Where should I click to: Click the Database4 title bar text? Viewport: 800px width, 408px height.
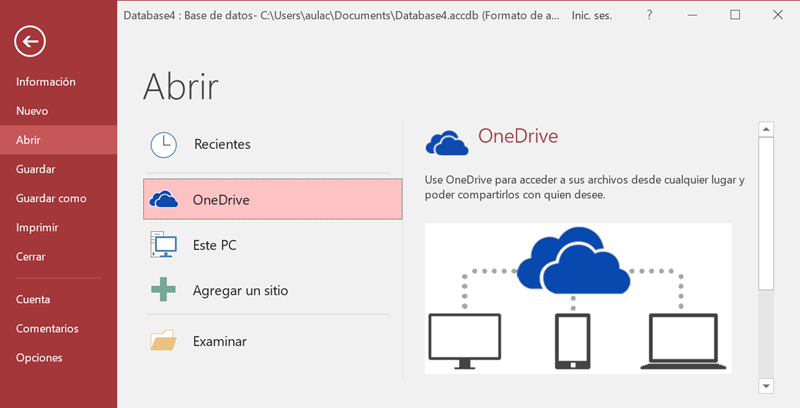click(341, 15)
